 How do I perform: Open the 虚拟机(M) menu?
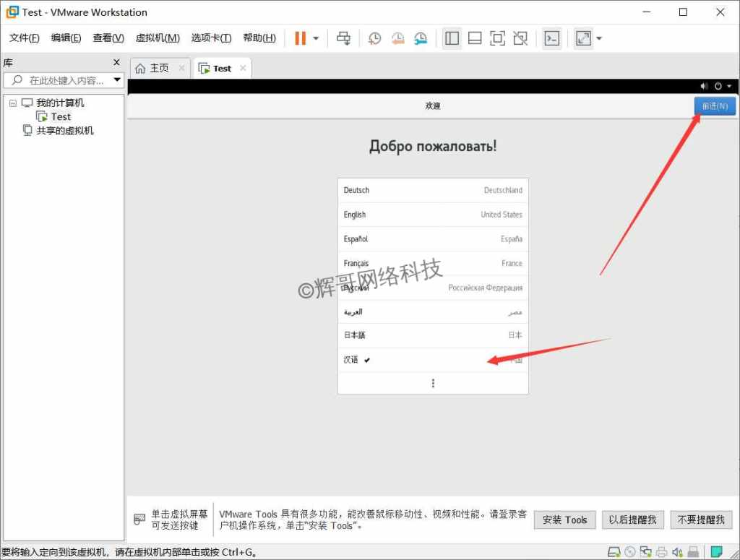tap(158, 38)
